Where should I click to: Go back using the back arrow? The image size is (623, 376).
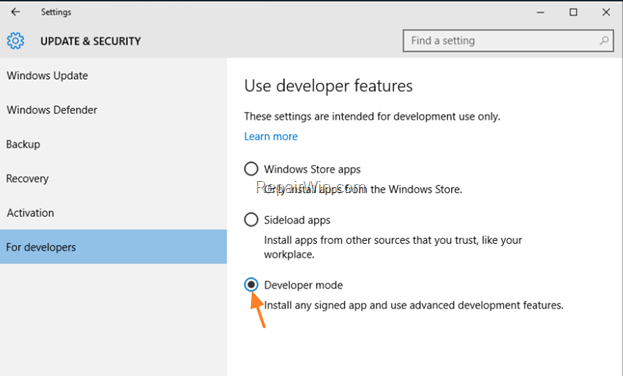click(15, 12)
